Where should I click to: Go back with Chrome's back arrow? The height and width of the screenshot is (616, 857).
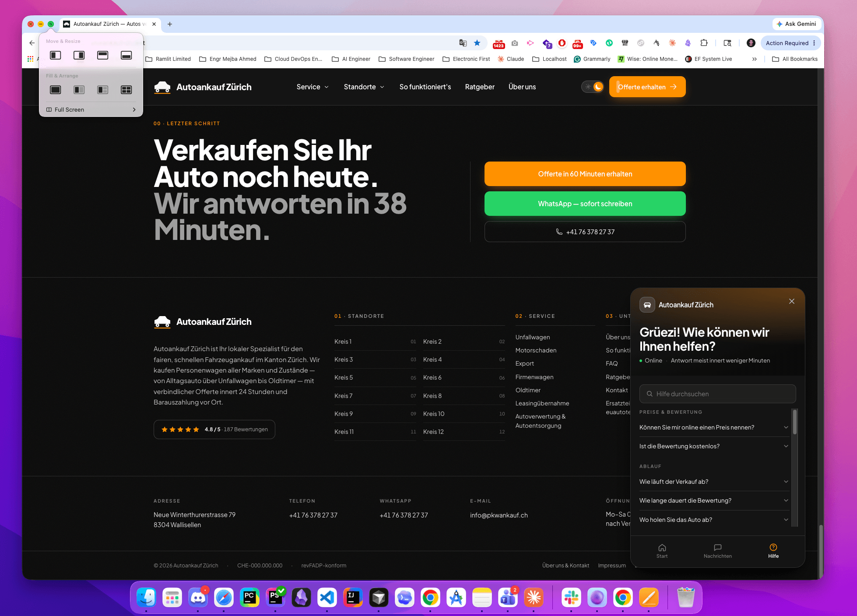coord(32,43)
